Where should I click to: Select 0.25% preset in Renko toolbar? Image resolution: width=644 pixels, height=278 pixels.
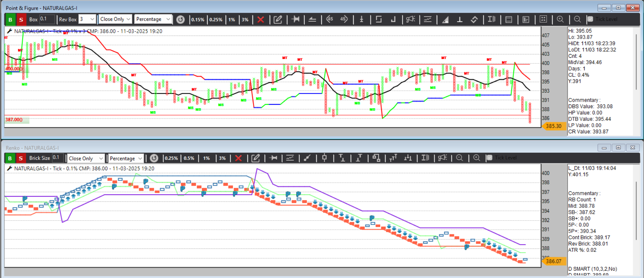pos(171,158)
